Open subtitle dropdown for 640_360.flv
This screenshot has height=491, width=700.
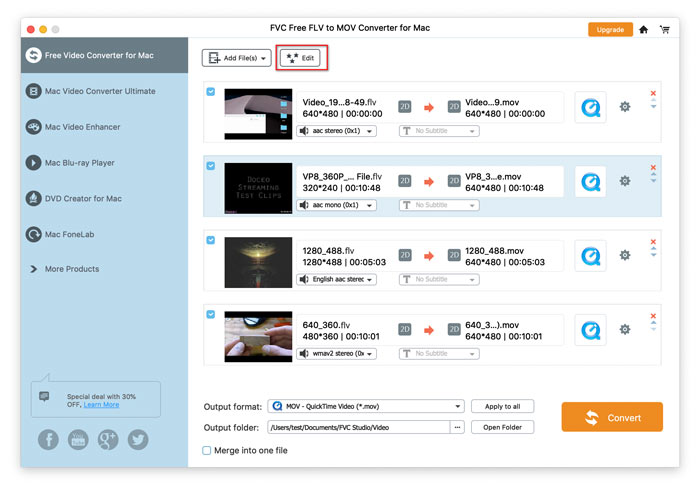pyautogui.click(x=439, y=354)
